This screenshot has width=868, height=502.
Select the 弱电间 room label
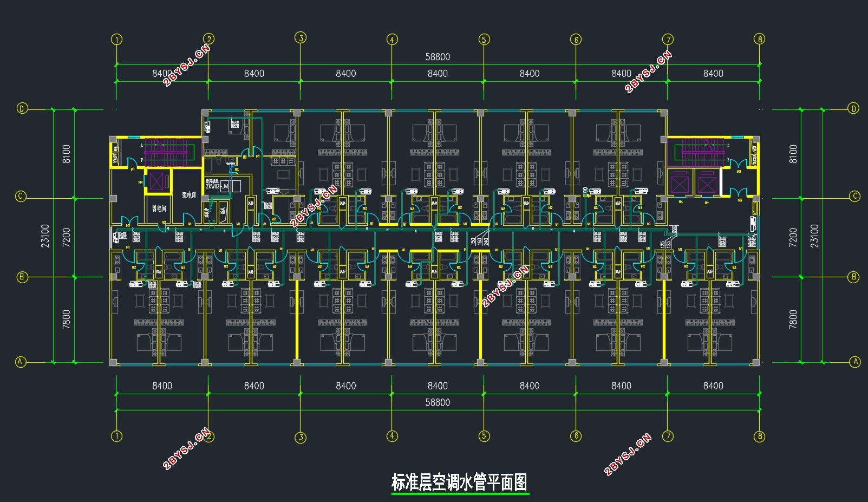pos(159,208)
